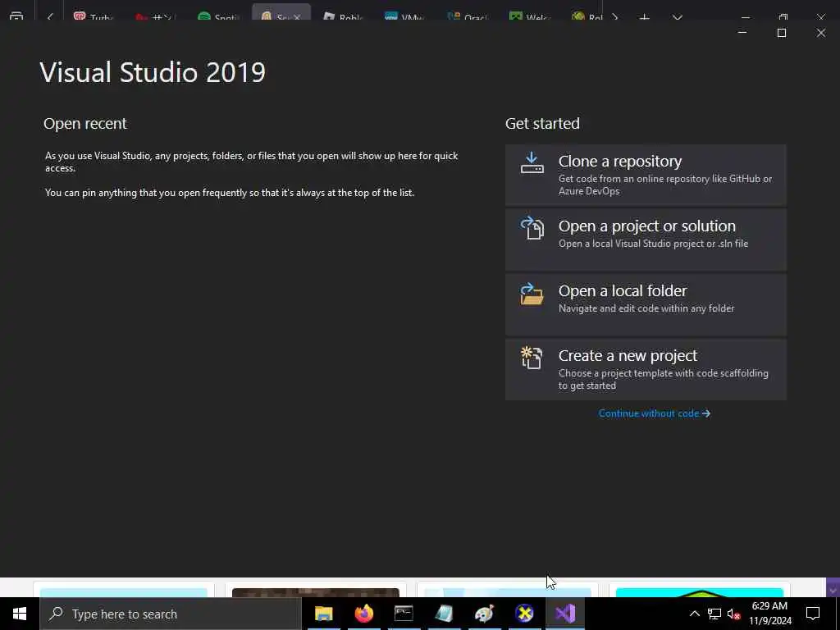Select Open a local folder card
The width and height of the screenshot is (840, 630).
(x=646, y=304)
